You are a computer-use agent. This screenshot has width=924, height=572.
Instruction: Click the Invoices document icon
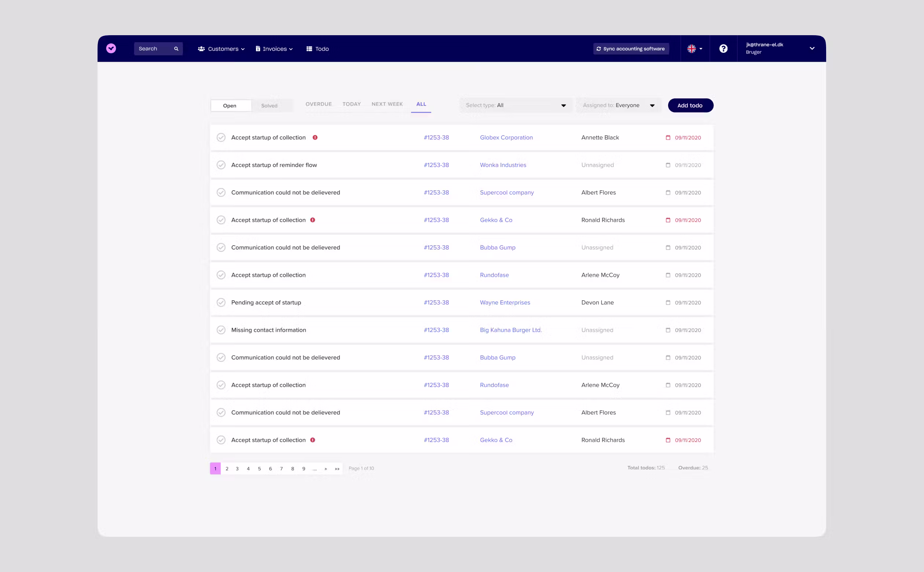tap(257, 49)
